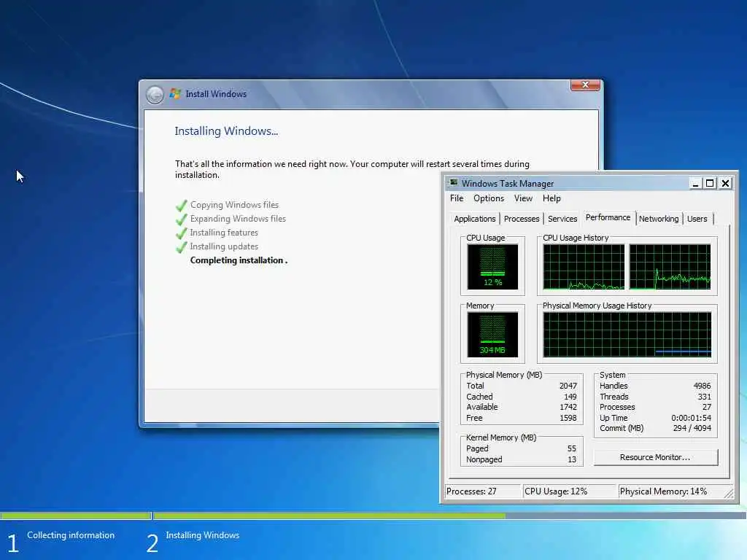Screen dimensions: 747x560
Task: Click the Commit value 294 / 4094
Action: tap(692, 428)
